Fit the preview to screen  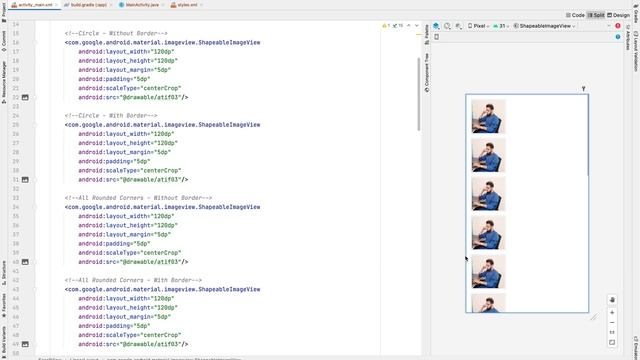pyautogui.click(x=612, y=343)
